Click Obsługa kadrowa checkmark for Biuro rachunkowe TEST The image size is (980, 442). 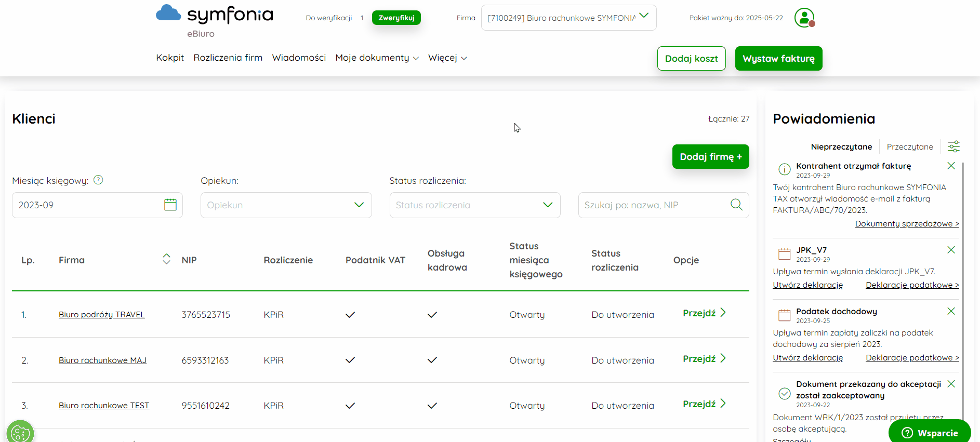432,406
